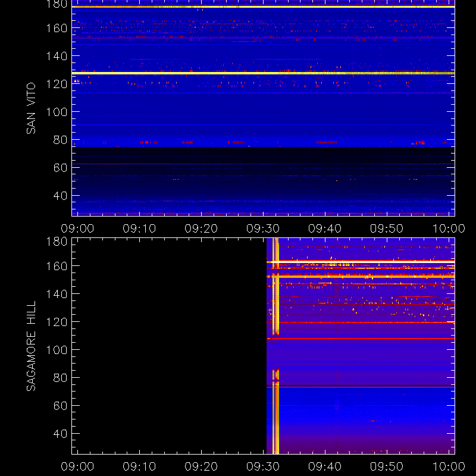Click 09:50 time label of Sagamore Hill plot
Viewport: 476px width, 476px height.
[387, 466]
